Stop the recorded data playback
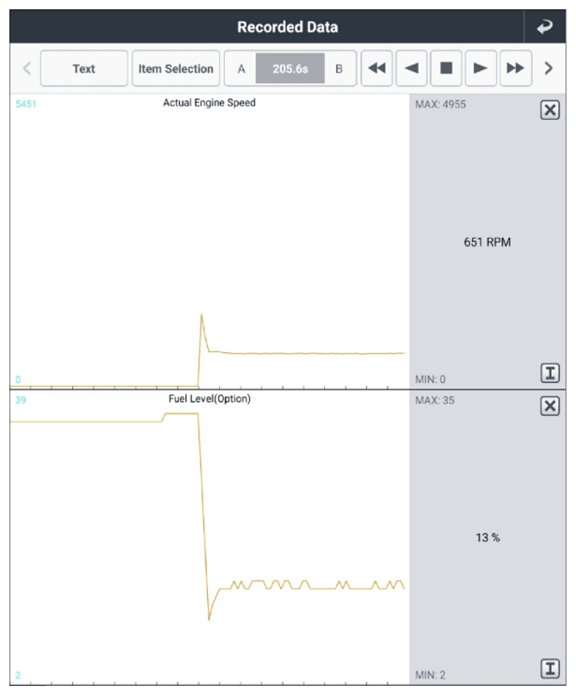576x695 pixels. click(x=446, y=68)
